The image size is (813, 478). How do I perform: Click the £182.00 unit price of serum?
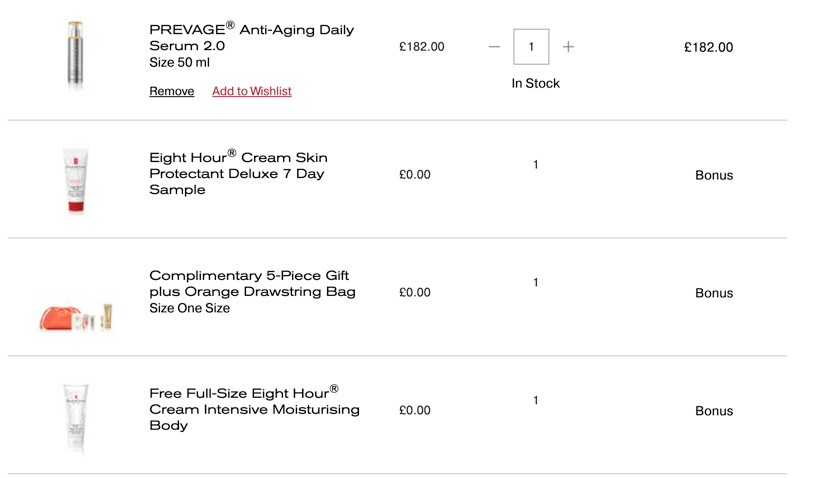[x=422, y=47]
